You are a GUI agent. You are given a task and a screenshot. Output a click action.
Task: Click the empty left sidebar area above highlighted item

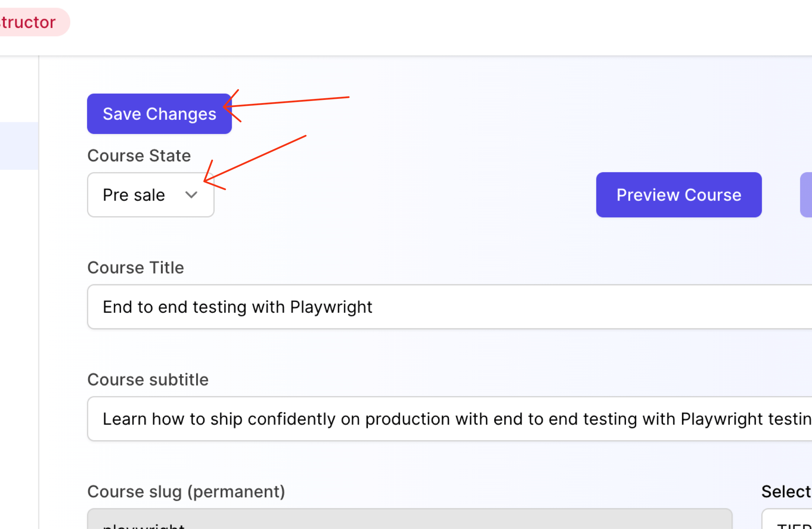click(x=19, y=89)
